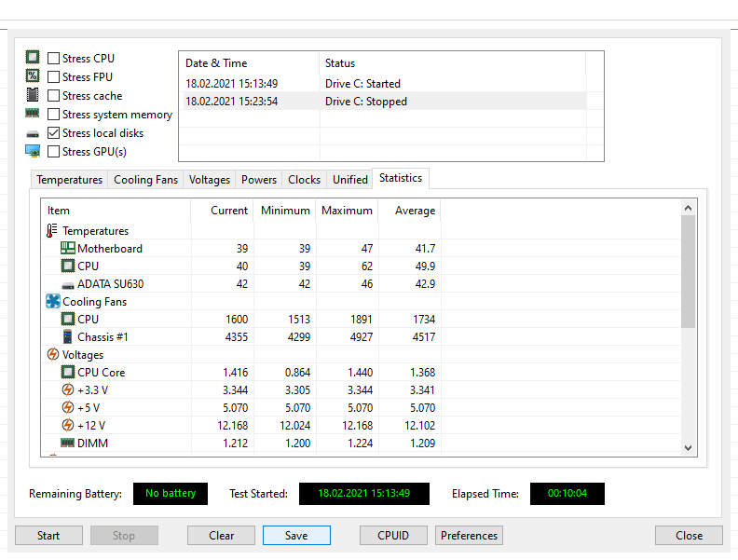The height and width of the screenshot is (560, 738).
Task: Click the Status log column header
Action: click(453, 63)
